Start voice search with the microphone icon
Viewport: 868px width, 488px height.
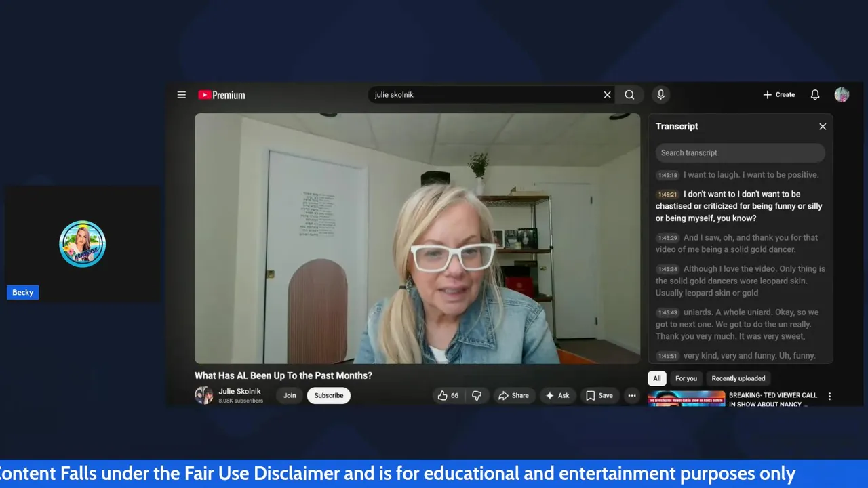click(x=660, y=95)
